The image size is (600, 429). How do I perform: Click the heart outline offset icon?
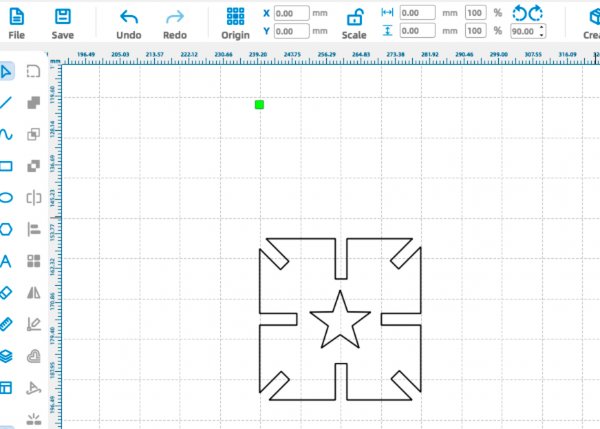click(x=34, y=356)
